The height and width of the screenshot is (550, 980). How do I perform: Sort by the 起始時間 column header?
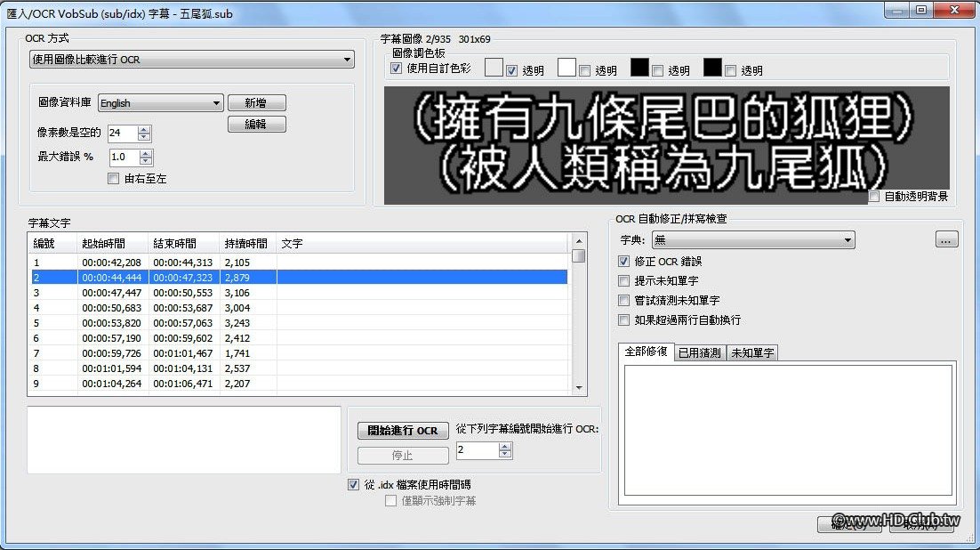click(113, 243)
